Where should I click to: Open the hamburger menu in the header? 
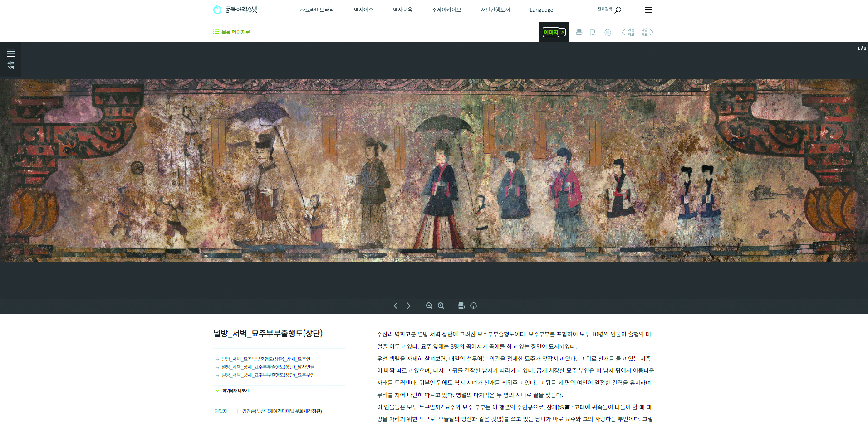(649, 10)
